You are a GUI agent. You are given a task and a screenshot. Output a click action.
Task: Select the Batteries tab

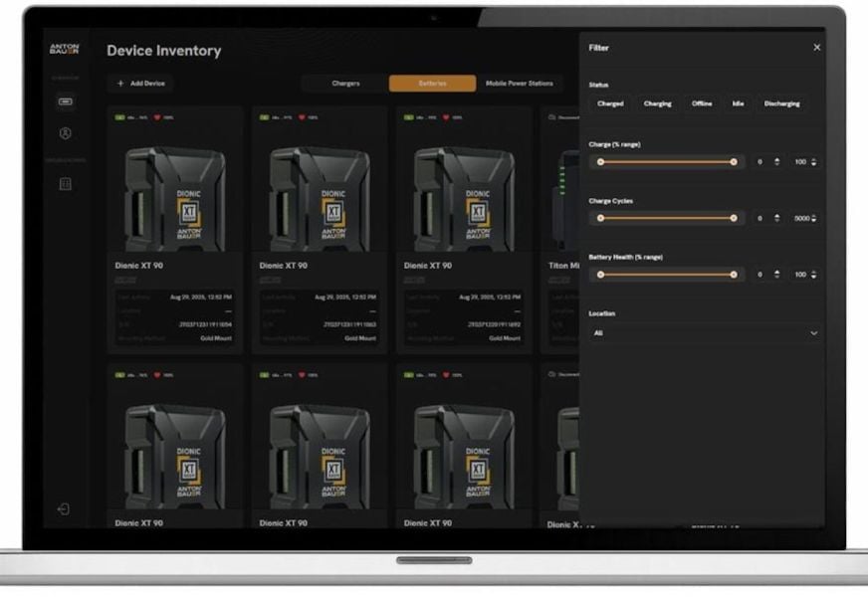432,84
